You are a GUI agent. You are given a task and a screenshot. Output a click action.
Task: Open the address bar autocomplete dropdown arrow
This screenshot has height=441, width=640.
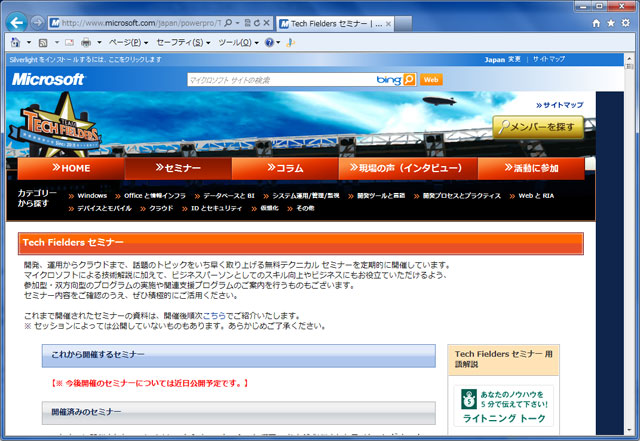pos(238,23)
